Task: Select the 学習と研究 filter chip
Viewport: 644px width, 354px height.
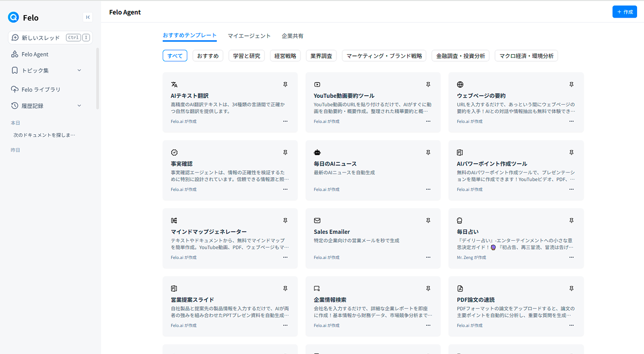Action: 247,56
